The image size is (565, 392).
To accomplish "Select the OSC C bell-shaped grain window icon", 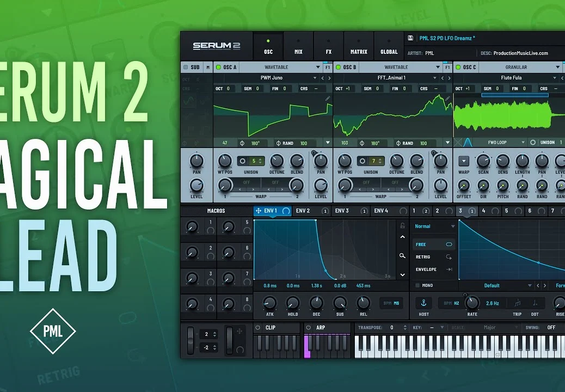I will (468, 142).
